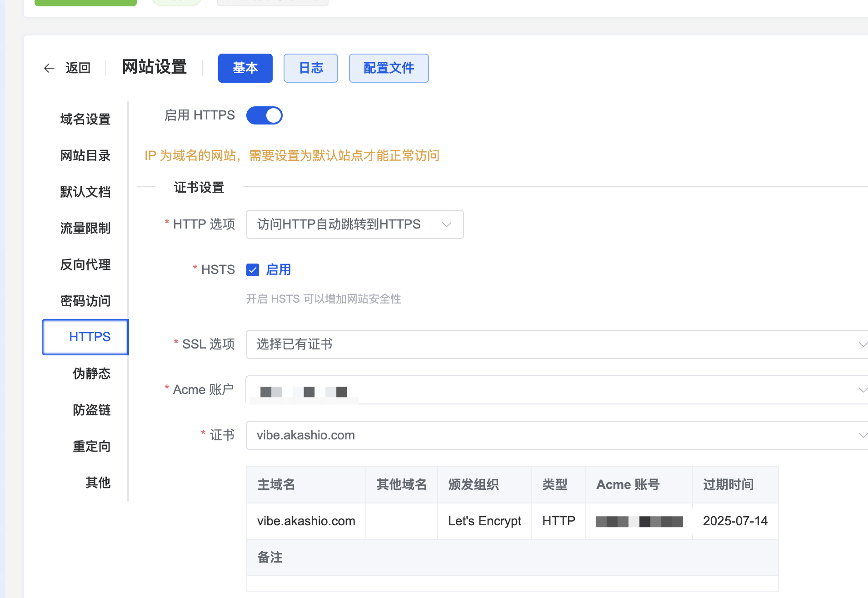Open the HTTP 选项 dropdown
Screen dimensions: 868x598
(x=355, y=224)
